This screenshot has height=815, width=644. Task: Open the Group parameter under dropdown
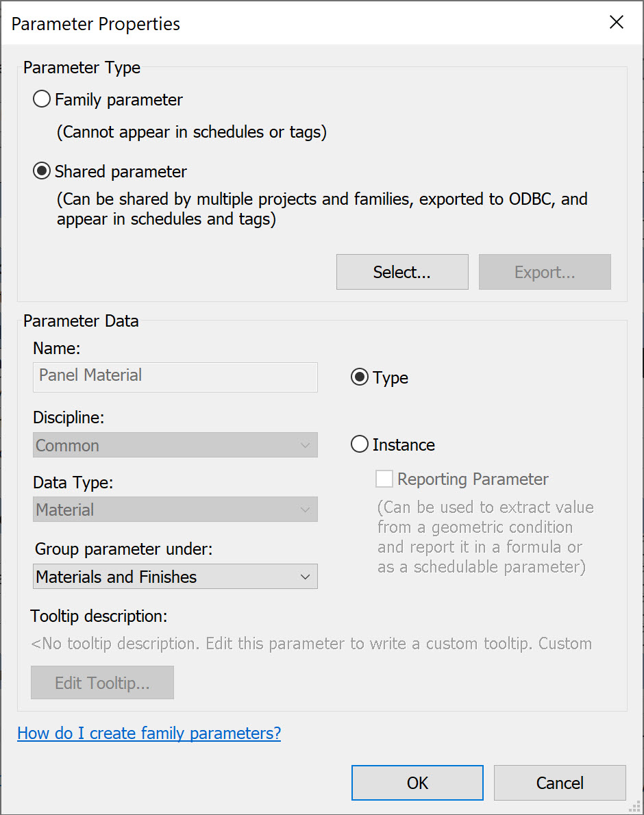pos(175,576)
